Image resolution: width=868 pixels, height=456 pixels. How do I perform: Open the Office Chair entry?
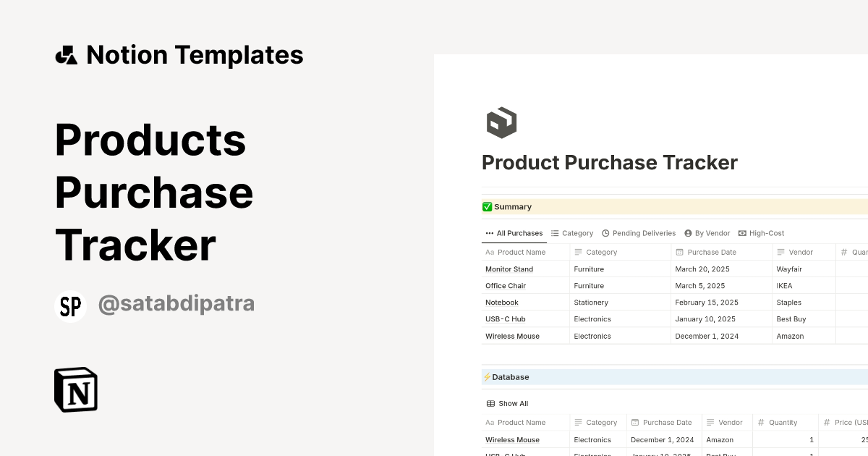pos(506,285)
